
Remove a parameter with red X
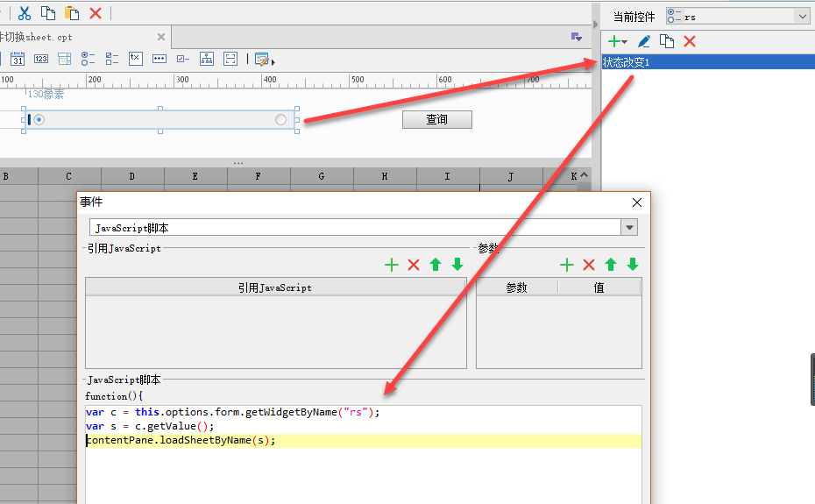[x=589, y=265]
